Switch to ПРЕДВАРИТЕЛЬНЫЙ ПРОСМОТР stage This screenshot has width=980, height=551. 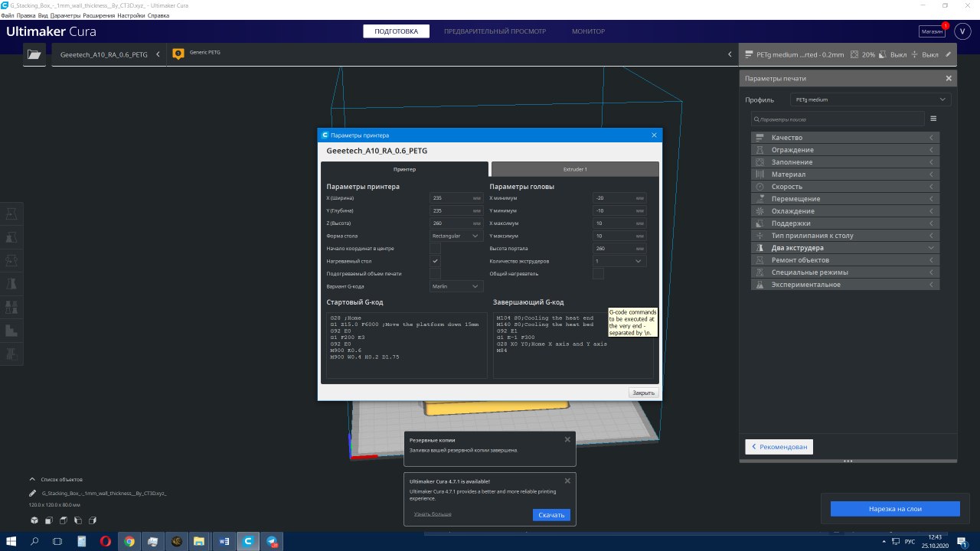point(495,31)
